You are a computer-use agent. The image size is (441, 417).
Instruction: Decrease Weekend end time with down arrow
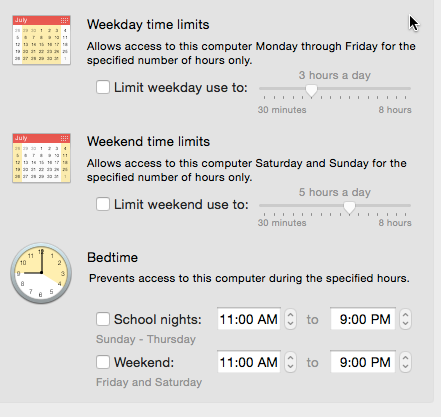(x=405, y=367)
